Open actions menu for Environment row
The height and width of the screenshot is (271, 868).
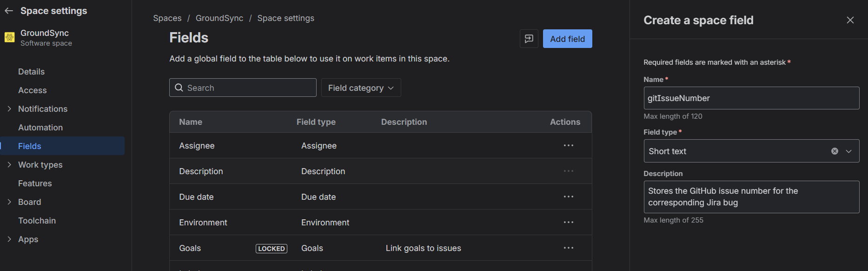pyautogui.click(x=568, y=222)
